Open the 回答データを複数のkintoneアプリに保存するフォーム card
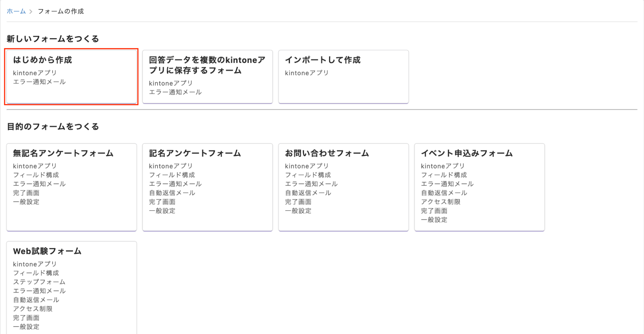644x334 pixels. (x=207, y=77)
